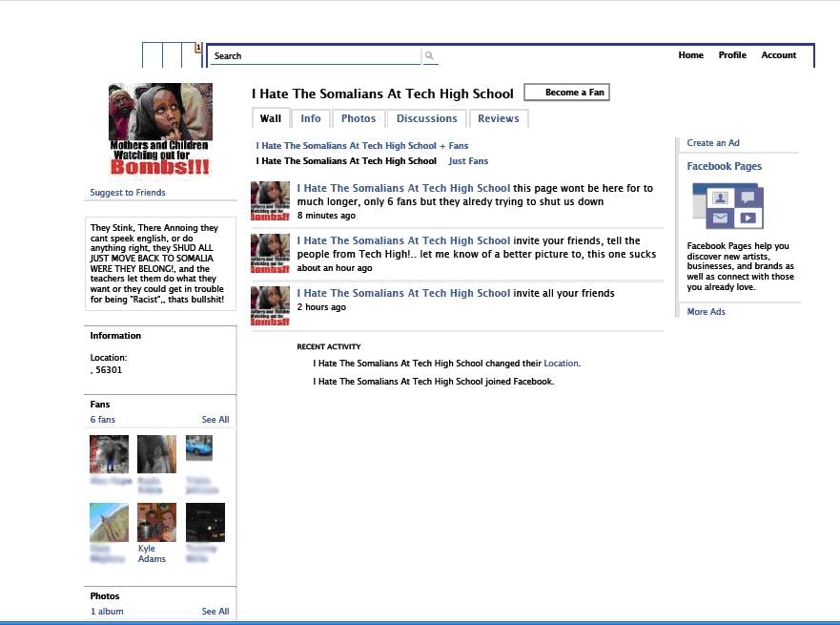Switch to the Wall tab

click(x=271, y=118)
